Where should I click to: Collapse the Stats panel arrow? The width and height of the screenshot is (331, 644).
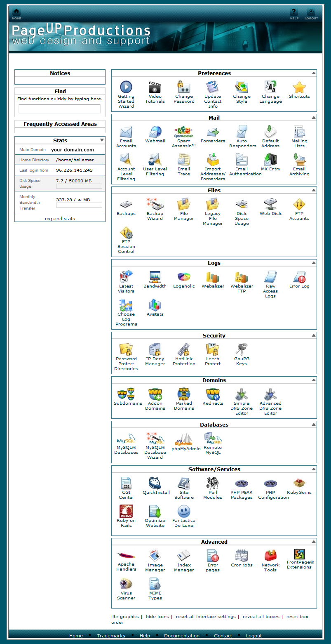tap(102, 140)
